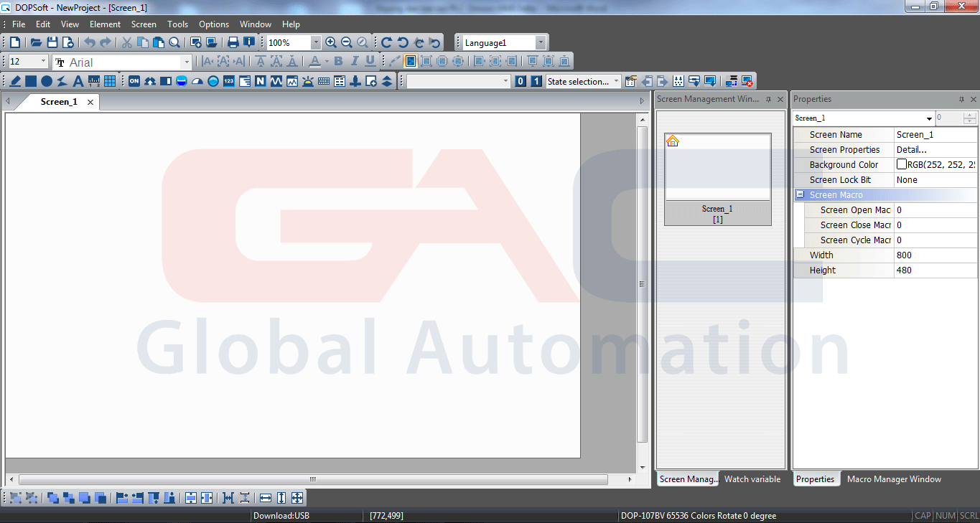Select the Circle drawing tool
This screenshot has width=980, height=523.
point(47,81)
